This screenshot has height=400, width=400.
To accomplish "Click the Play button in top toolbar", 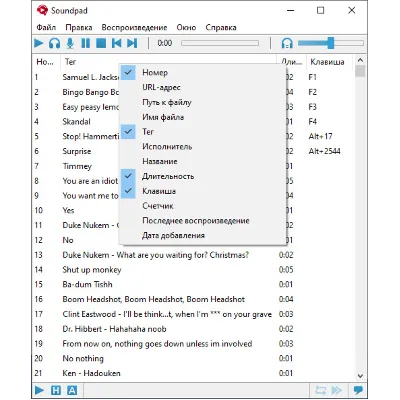I will [39, 43].
